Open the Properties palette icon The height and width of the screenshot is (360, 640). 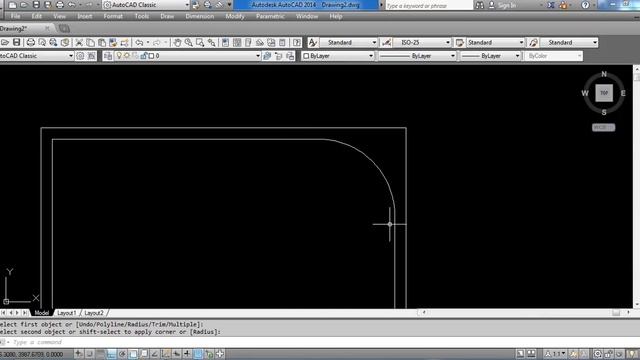pyautogui.click(x=225, y=42)
